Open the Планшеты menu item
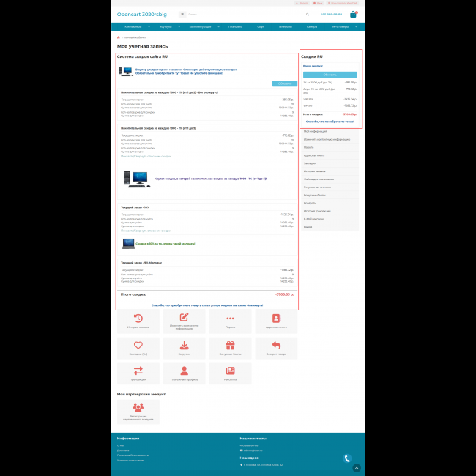 click(x=235, y=26)
